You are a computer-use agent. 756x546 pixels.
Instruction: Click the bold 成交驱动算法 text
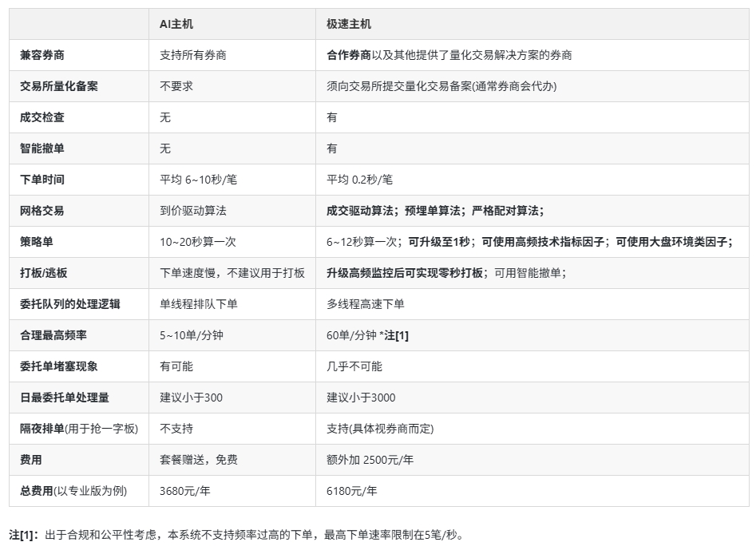360,211
